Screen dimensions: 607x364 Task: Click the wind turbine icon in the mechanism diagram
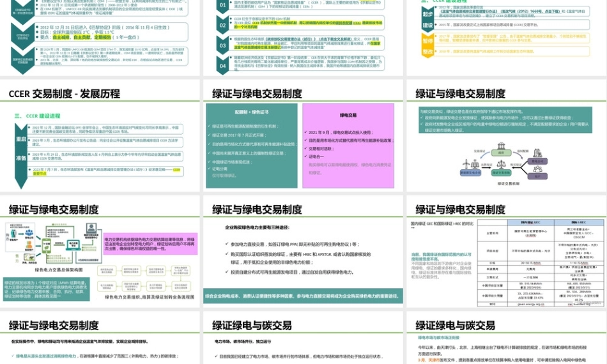pos(466,164)
